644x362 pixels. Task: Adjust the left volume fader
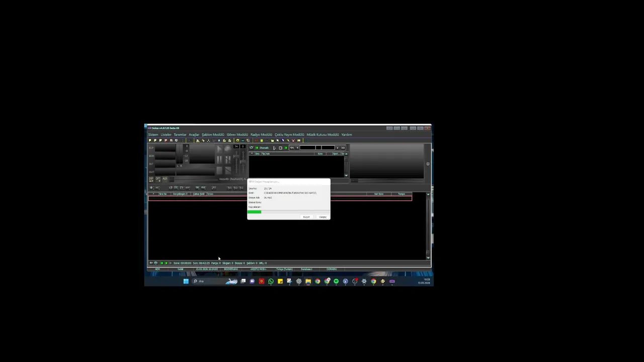[x=236, y=156]
